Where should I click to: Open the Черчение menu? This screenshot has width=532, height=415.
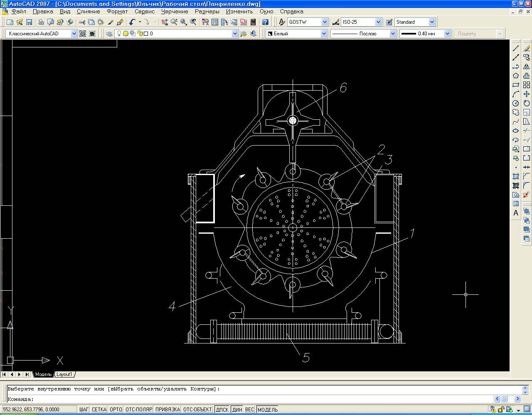point(175,12)
